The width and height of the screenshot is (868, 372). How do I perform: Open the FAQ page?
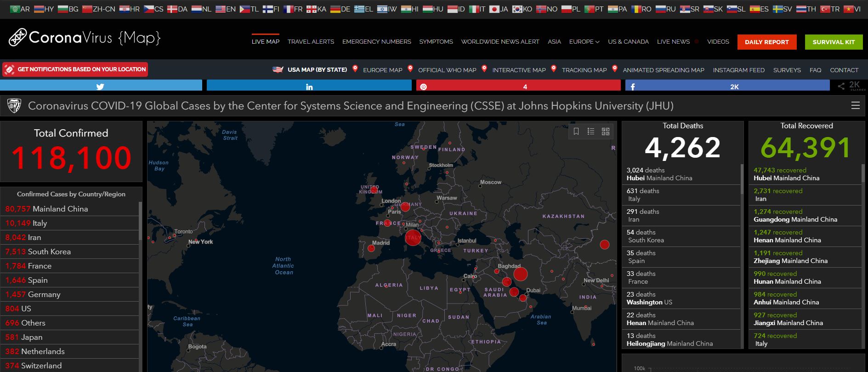pos(816,70)
